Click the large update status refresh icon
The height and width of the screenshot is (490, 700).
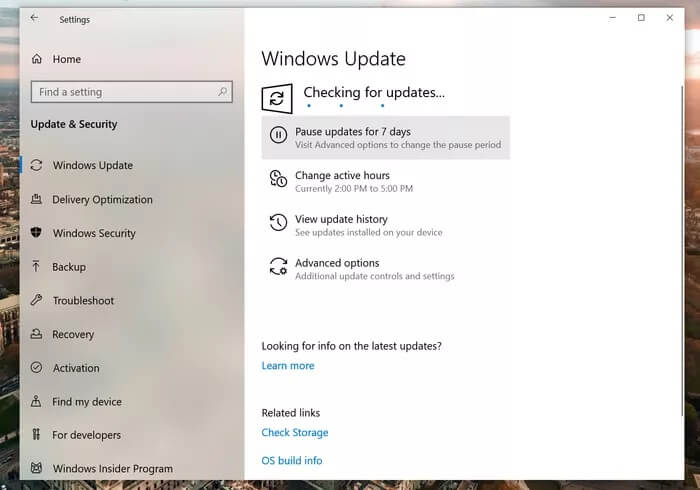pyautogui.click(x=277, y=98)
